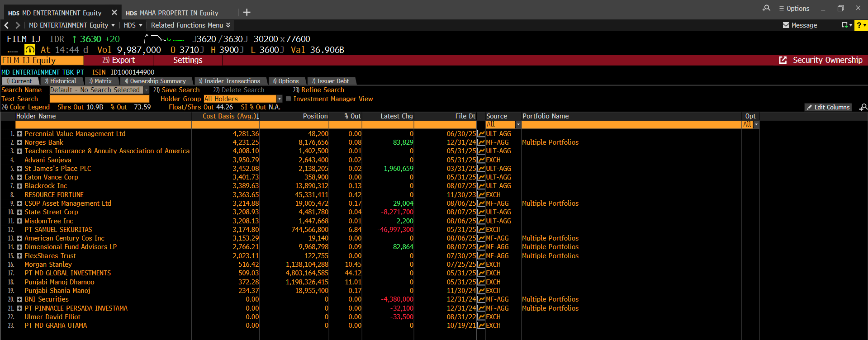Expand Dimensional Fund Advisors LP row
868x340 pixels.
pos(19,247)
